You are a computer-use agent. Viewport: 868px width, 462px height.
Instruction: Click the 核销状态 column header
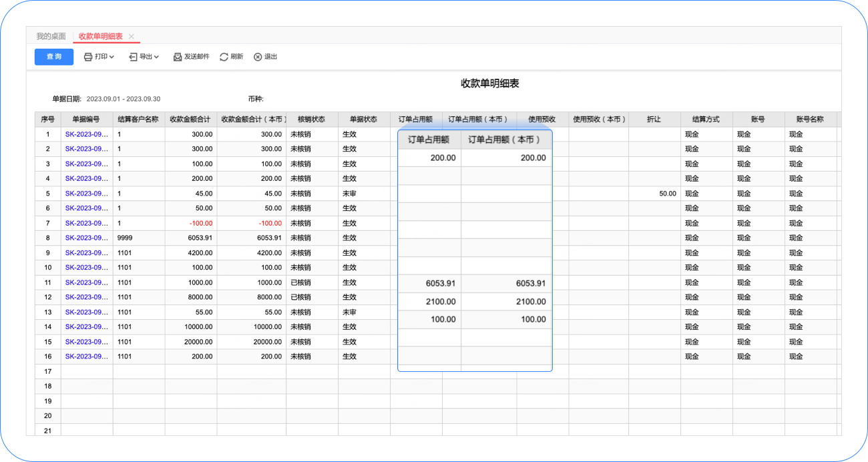click(x=311, y=120)
